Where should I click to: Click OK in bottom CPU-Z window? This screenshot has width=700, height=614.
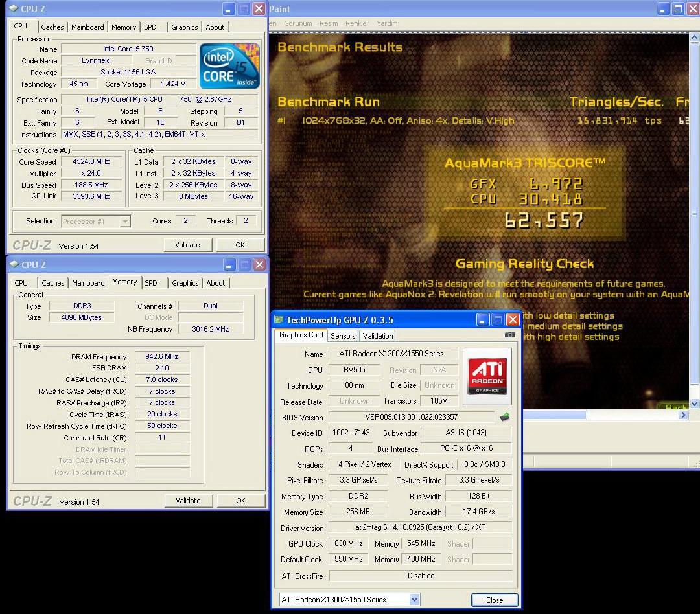[x=240, y=501]
